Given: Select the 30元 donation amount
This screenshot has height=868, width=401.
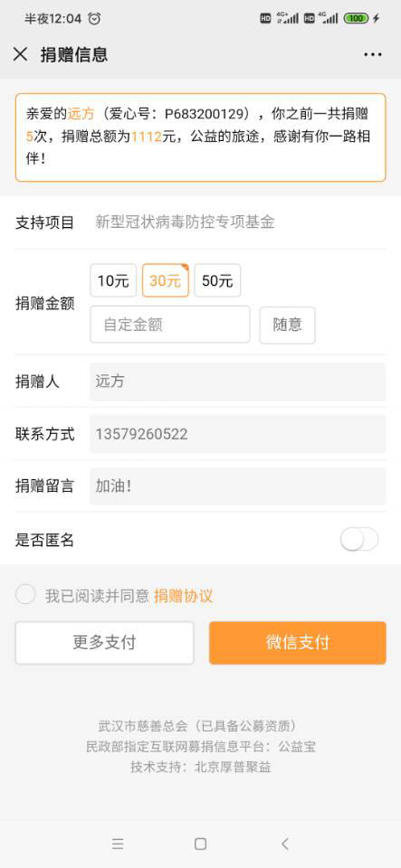Looking at the screenshot, I should (x=166, y=280).
